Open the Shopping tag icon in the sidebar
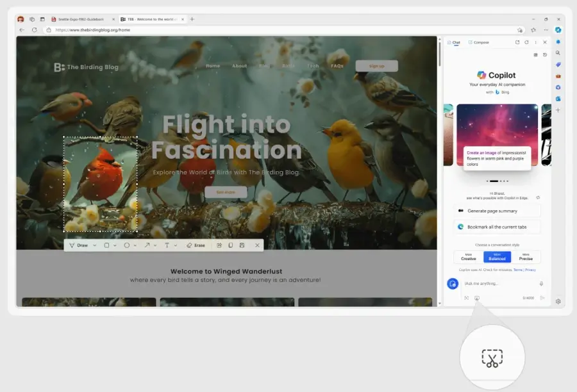577x392 pixels. (x=558, y=64)
